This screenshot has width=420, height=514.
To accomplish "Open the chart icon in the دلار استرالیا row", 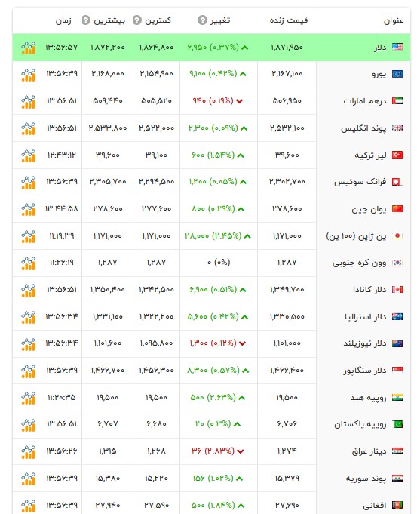I will [x=28, y=317].
